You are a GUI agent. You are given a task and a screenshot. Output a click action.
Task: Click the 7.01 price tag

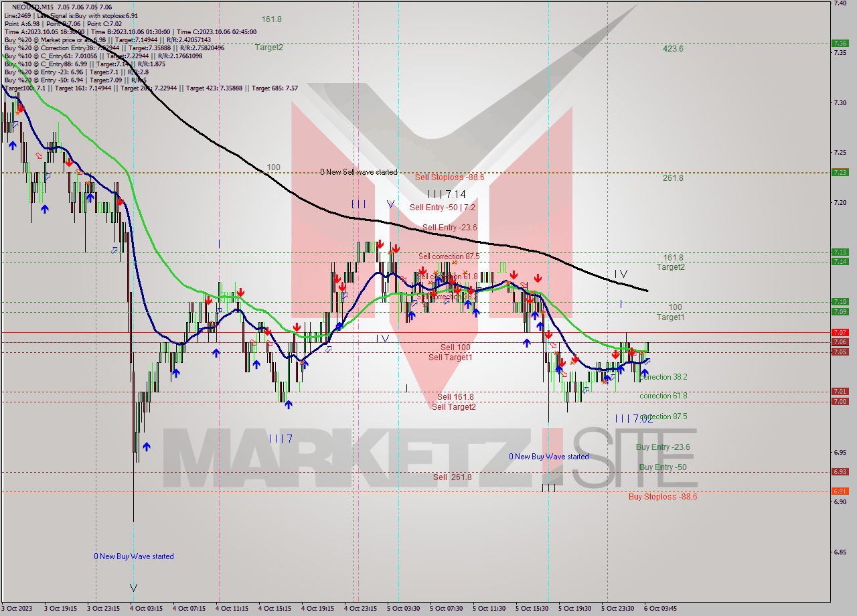pos(840,391)
